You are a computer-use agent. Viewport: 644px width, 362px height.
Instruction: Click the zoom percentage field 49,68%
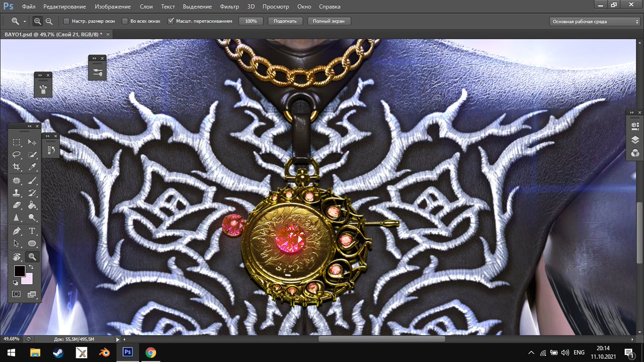coord(12,339)
